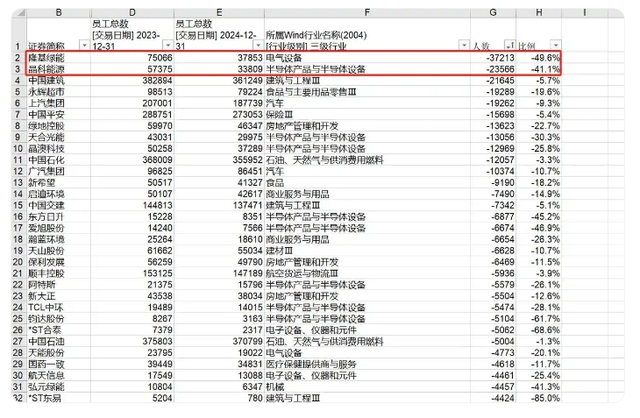Image resolution: width=640 pixels, height=418 pixels.
Task: Click the 晶澳科技 cell
Action: 59,149
